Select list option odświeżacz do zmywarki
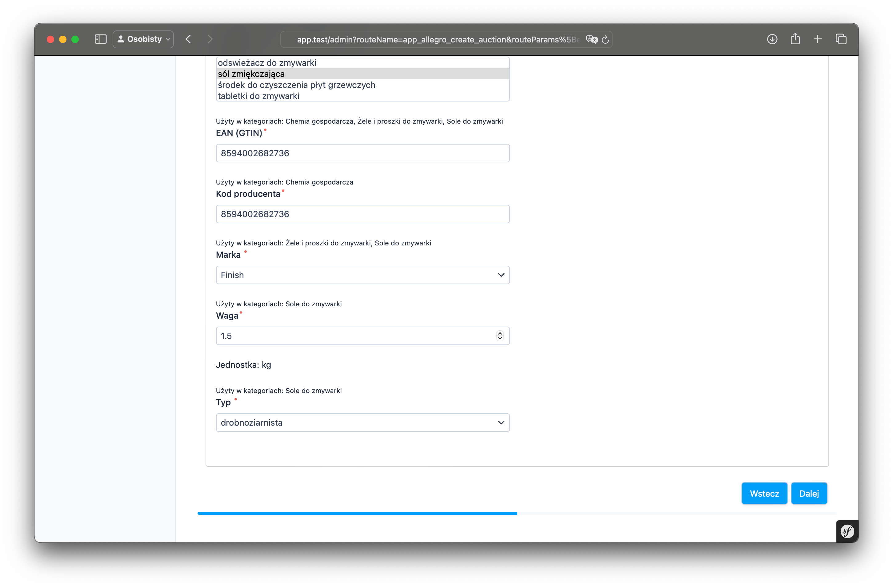 point(362,63)
